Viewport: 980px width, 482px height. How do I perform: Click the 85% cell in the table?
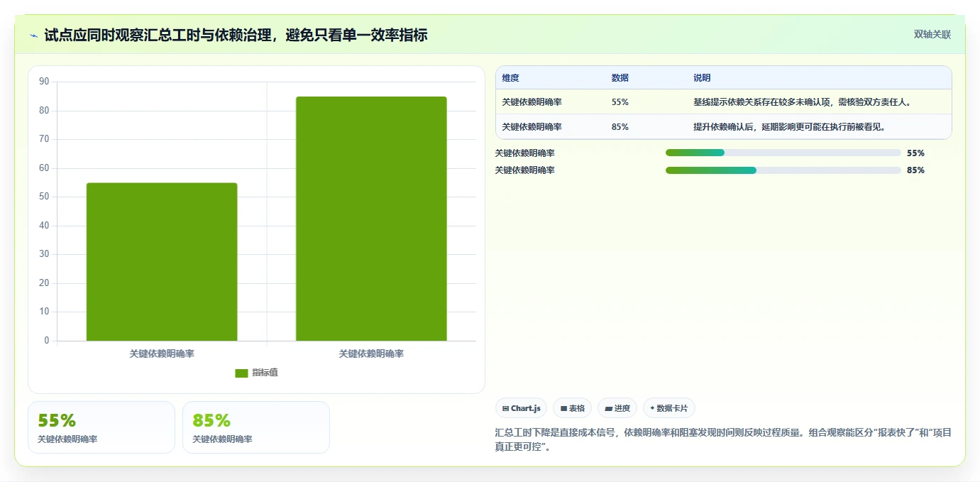click(620, 127)
